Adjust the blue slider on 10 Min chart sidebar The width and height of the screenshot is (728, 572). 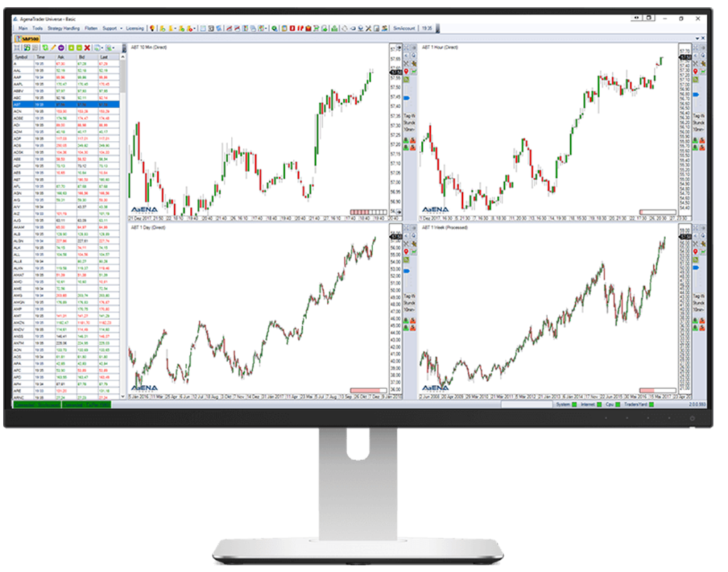pos(406,98)
